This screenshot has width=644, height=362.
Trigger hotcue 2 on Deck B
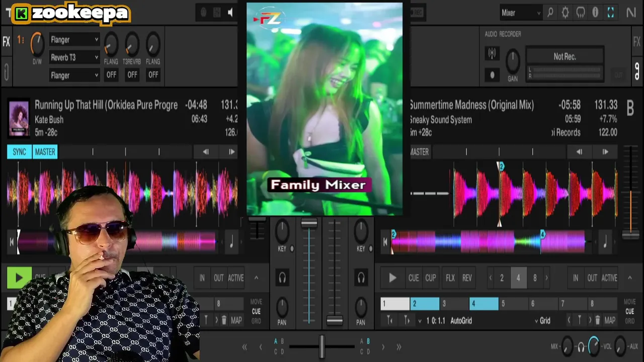[x=425, y=304]
